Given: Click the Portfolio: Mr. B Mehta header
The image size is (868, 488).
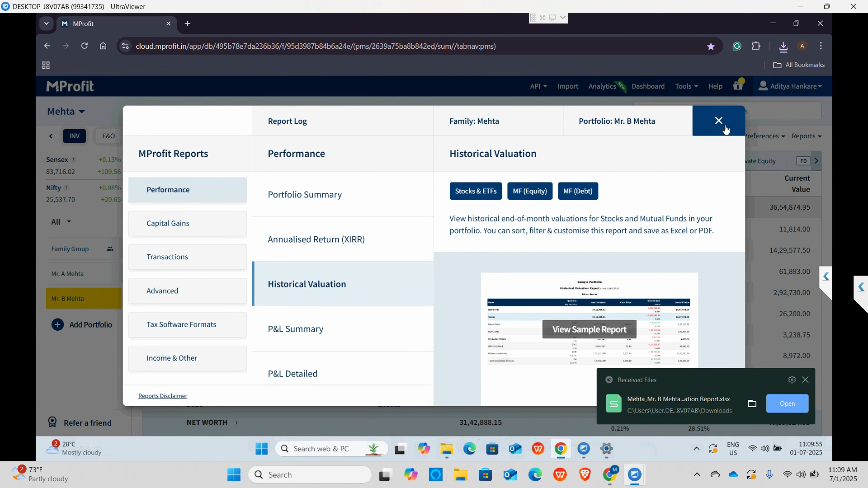Looking at the screenshot, I should click(x=627, y=121).
